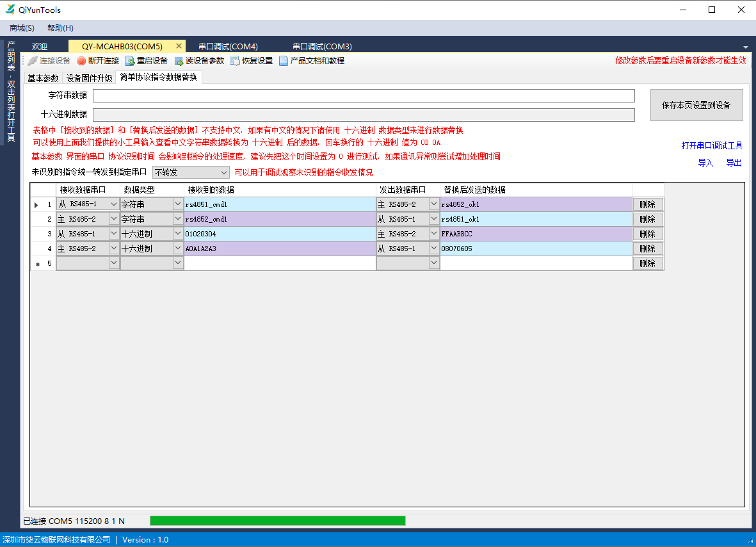Click the 重启设备 restart device icon
This screenshot has width=756, height=547.
click(130, 61)
